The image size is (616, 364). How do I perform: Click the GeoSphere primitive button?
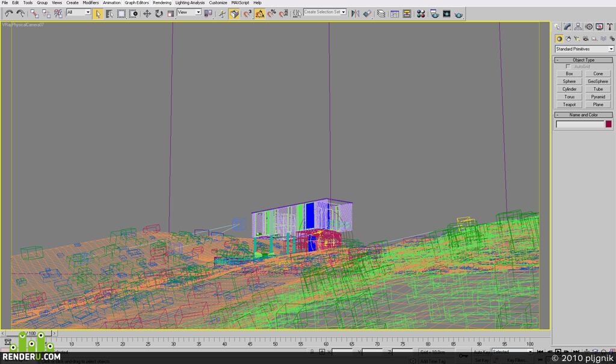(x=598, y=81)
